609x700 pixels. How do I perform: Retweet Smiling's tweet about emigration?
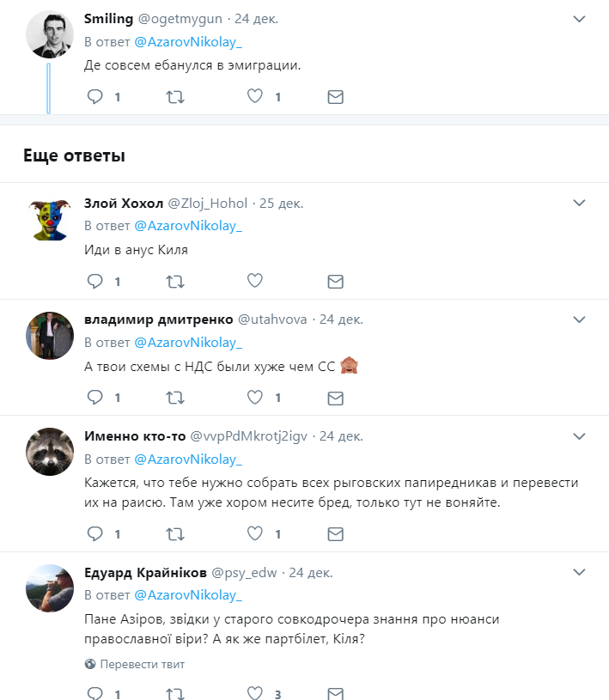(175, 97)
